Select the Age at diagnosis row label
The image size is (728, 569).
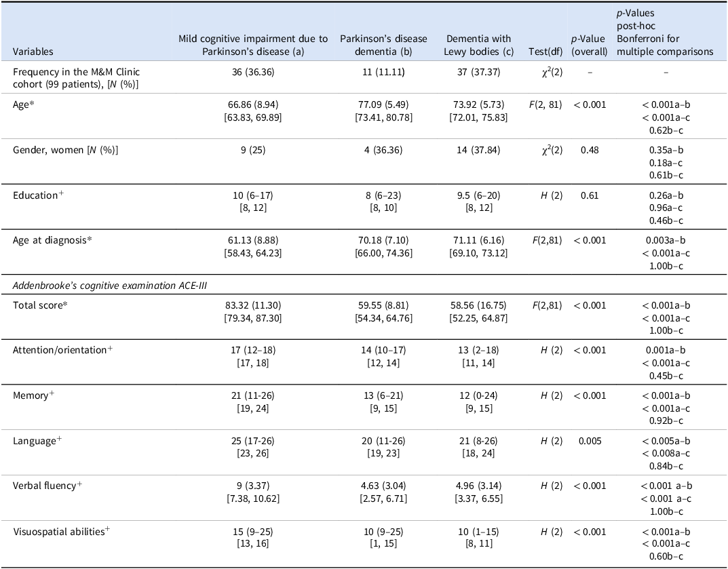(x=52, y=240)
